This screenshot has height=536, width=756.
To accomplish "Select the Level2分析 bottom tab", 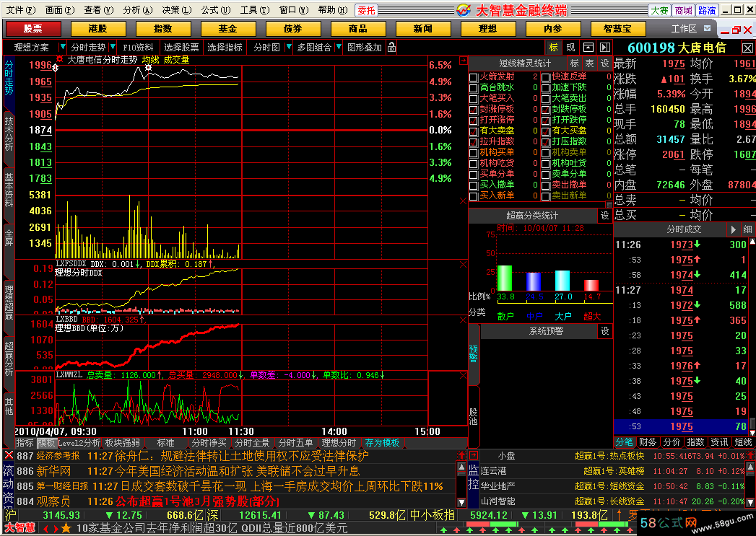I will (x=79, y=442).
